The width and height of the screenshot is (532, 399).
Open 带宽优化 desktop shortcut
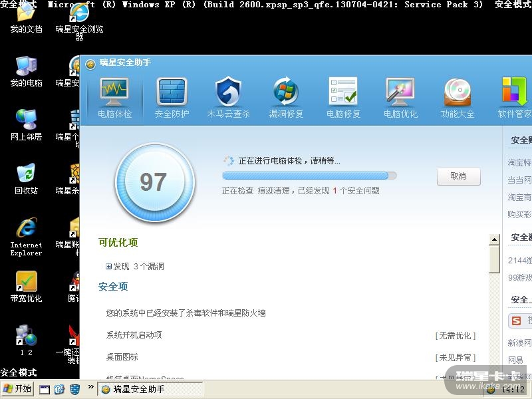pyautogui.click(x=26, y=287)
